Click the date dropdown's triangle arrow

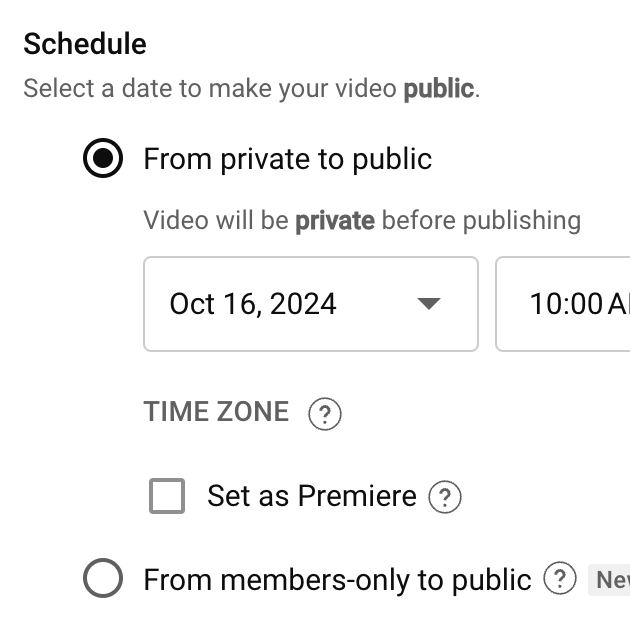pyautogui.click(x=429, y=304)
